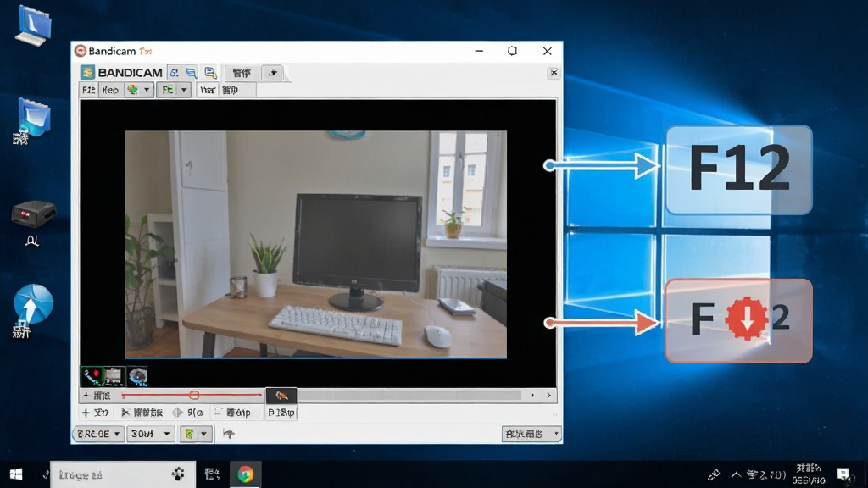Click the small gray icon right of the green-icon dropdown

click(x=229, y=434)
